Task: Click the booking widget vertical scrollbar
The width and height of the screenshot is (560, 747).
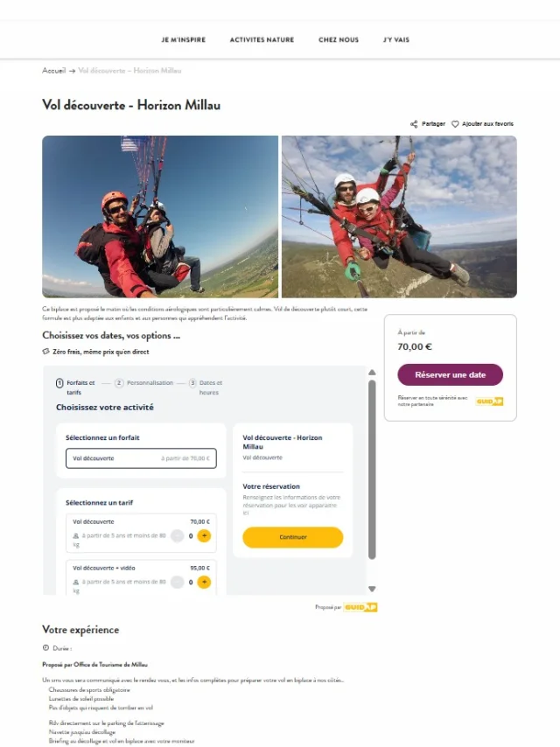Action: (372, 469)
